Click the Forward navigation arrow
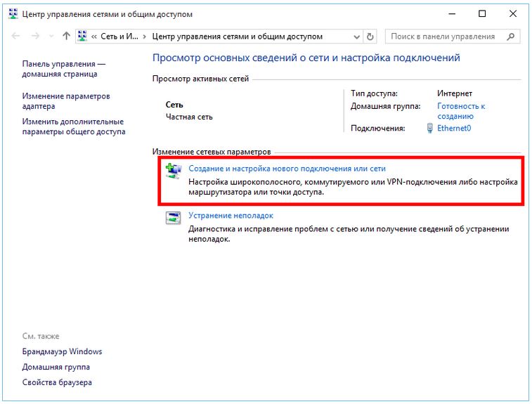The width and height of the screenshot is (532, 404). tap(35, 37)
